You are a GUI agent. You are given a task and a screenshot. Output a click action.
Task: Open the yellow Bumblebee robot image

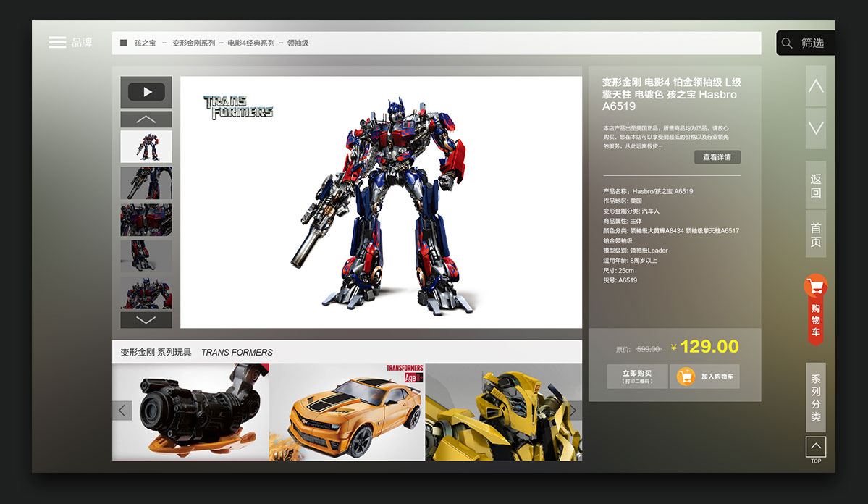(504, 411)
